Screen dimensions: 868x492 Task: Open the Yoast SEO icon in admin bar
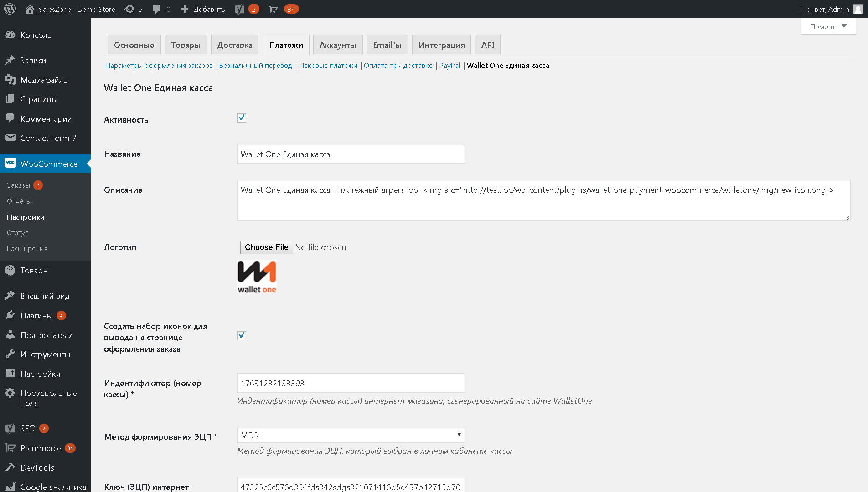click(240, 9)
